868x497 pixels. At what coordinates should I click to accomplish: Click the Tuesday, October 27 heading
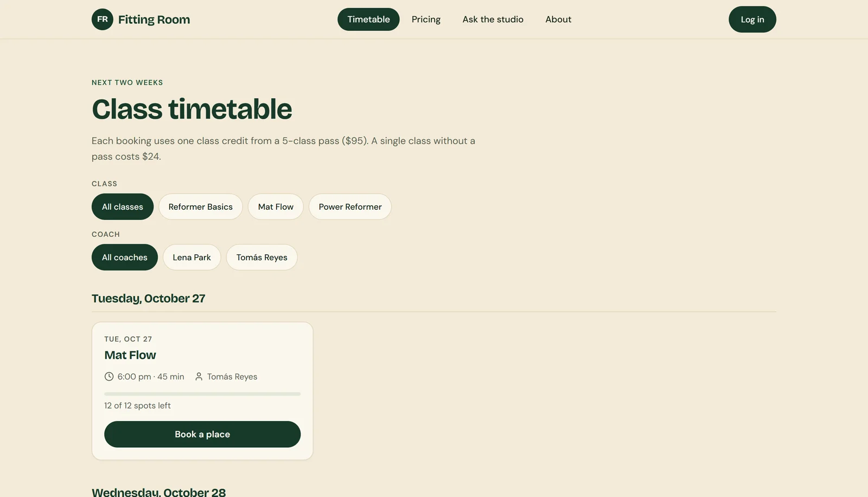pos(148,299)
